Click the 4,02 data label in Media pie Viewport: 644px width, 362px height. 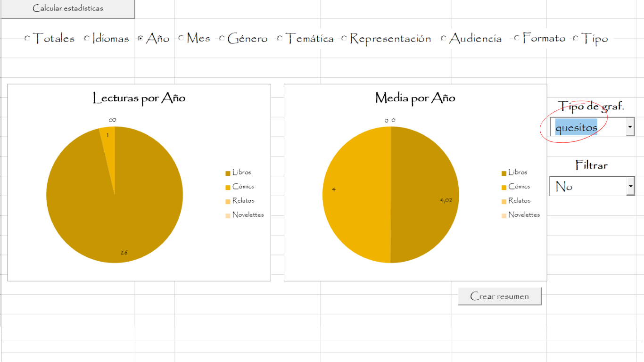tap(446, 200)
